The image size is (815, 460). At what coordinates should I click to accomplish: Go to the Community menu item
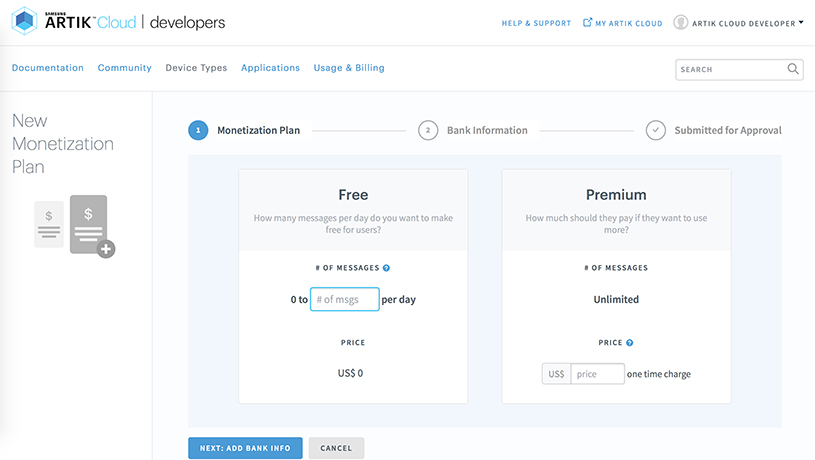pos(124,68)
